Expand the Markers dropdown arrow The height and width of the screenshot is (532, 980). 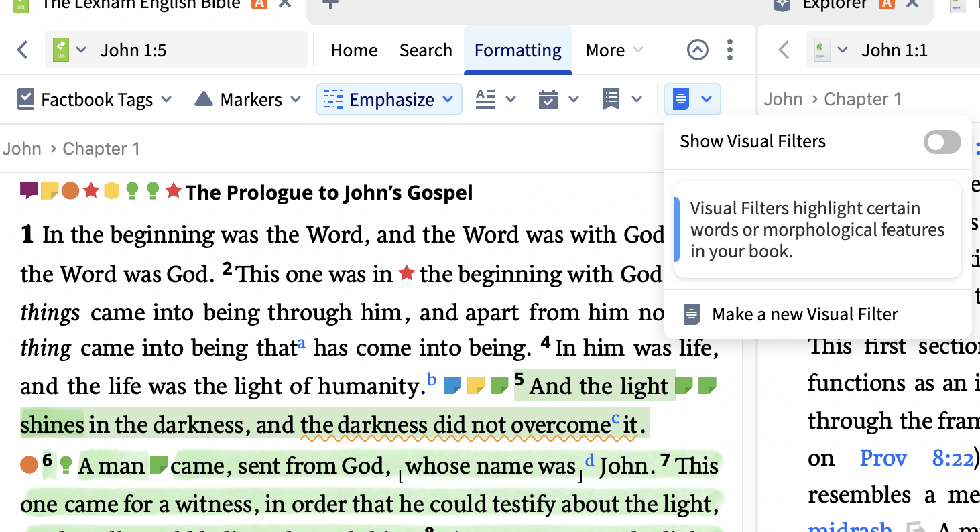click(296, 100)
